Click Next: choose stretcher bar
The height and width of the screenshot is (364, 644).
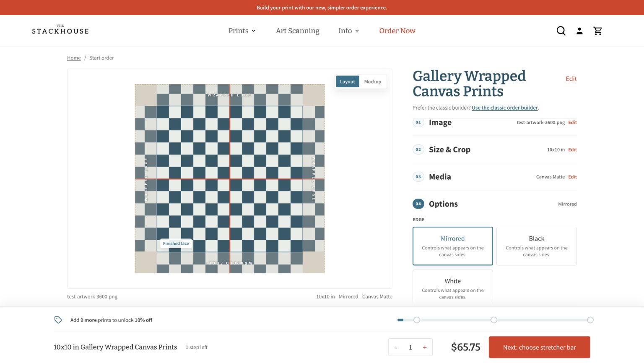click(x=540, y=347)
